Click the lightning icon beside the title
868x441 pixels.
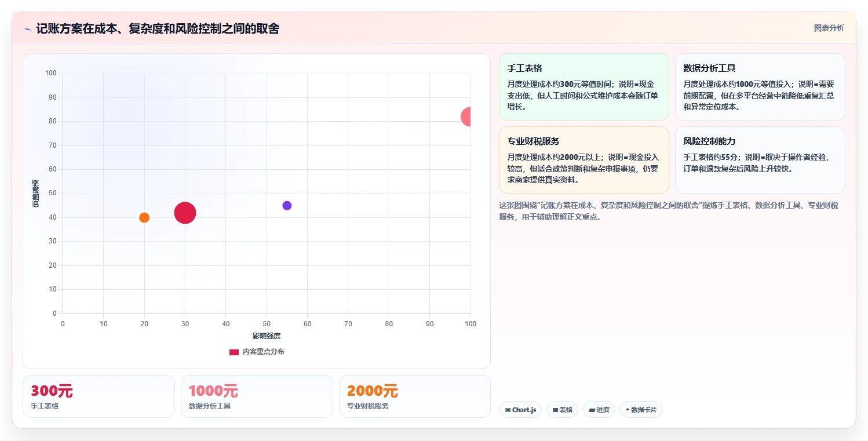(x=27, y=29)
